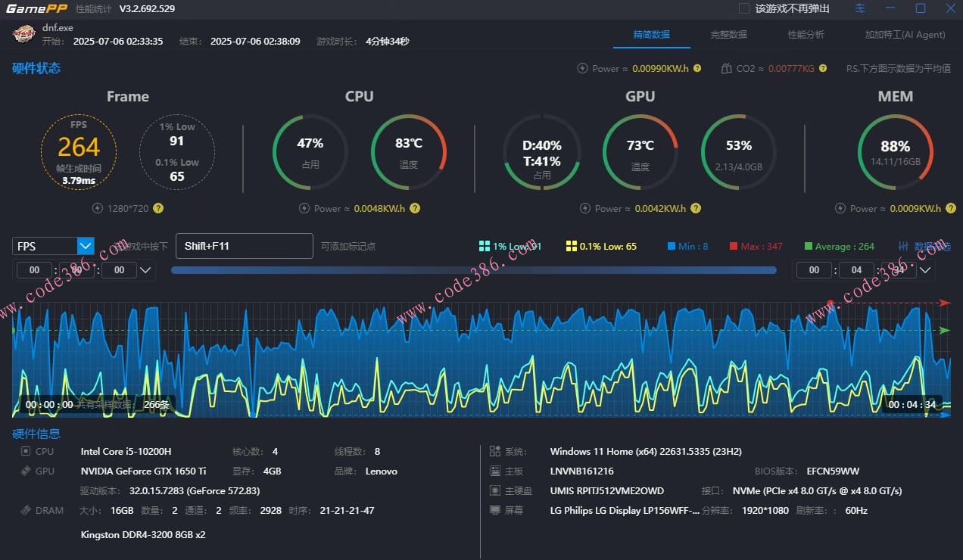The width and height of the screenshot is (963, 560).
Task: Open the settings sliders icon in title bar
Action: [x=860, y=8]
